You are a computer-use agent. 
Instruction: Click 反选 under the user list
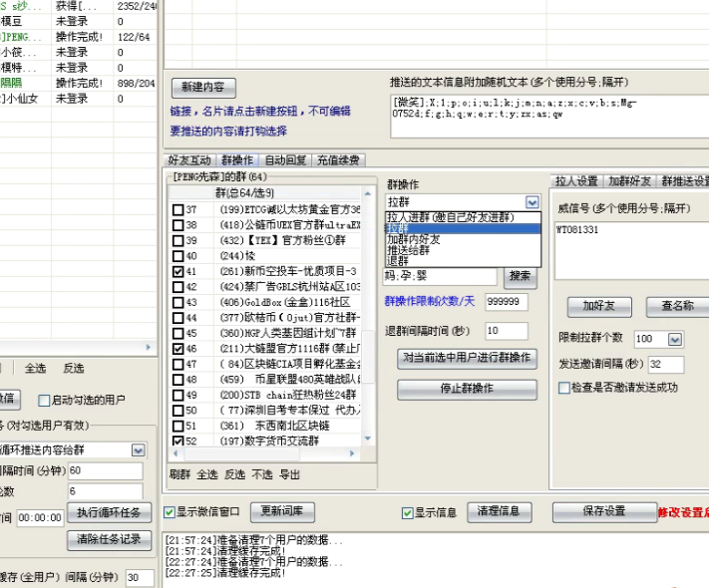click(74, 369)
